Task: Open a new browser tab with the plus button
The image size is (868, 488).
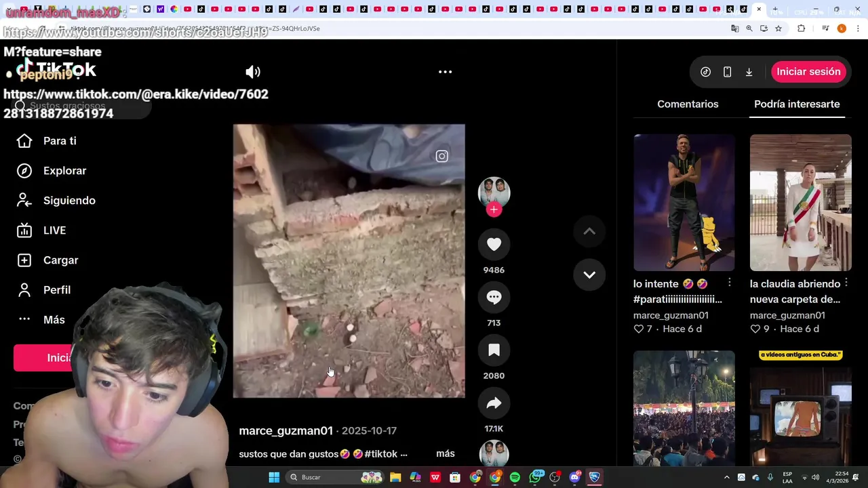Action: (775, 9)
